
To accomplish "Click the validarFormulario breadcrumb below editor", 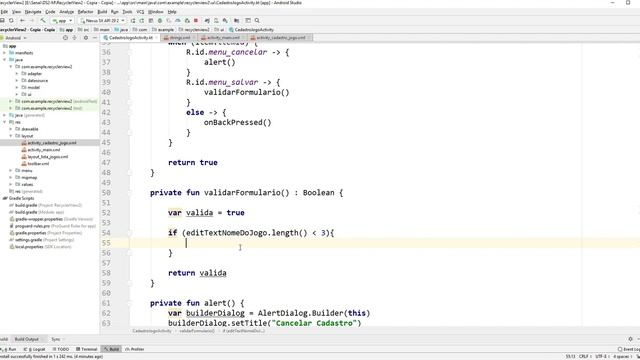I will 197,331.
